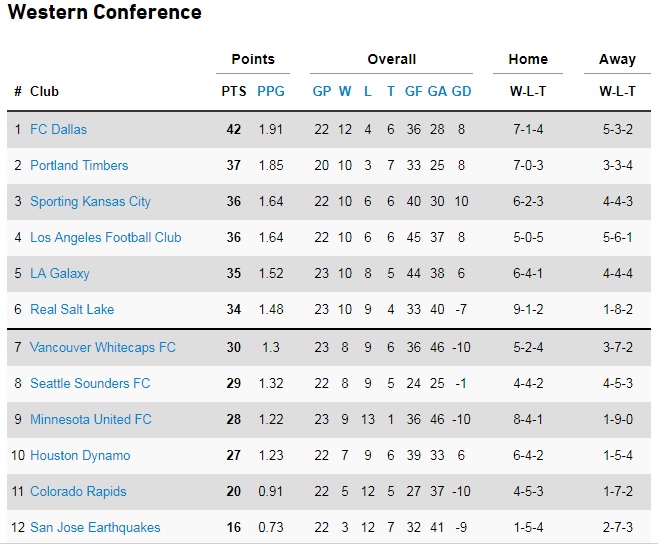Open Minnesota United FC link
Image resolution: width=658 pixels, height=544 pixels.
[x=91, y=419]
